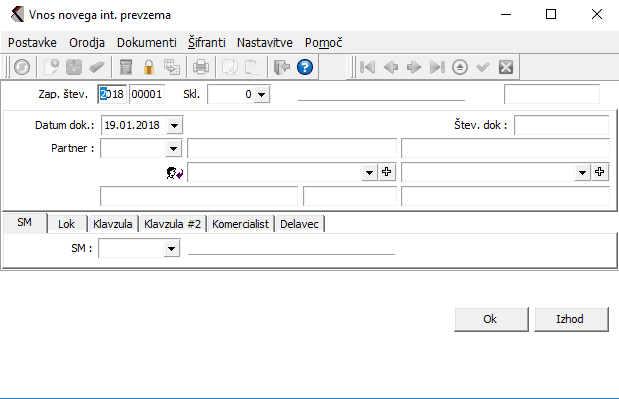This screenshot has width=619, height=399.
Task: Click the wide bottom-left address field
Action: [199, 196]
